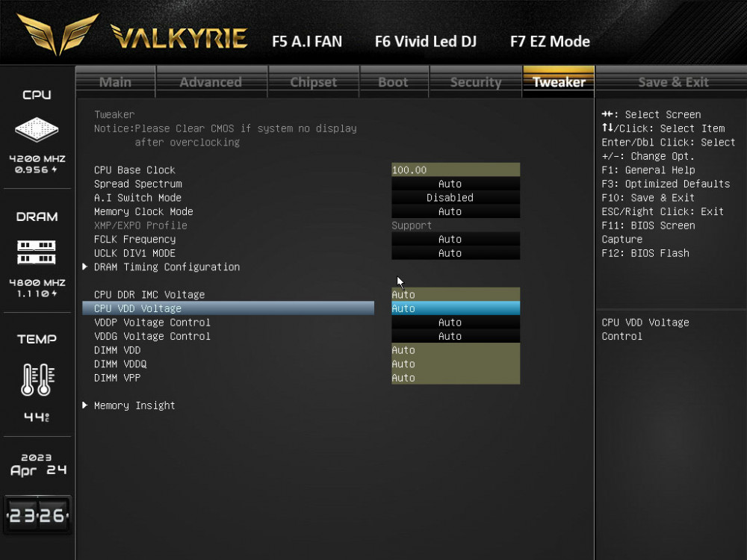The image size is (747, 560).
Task: Click the CPU chip icon in sidebar
Action: pos(37,130)
